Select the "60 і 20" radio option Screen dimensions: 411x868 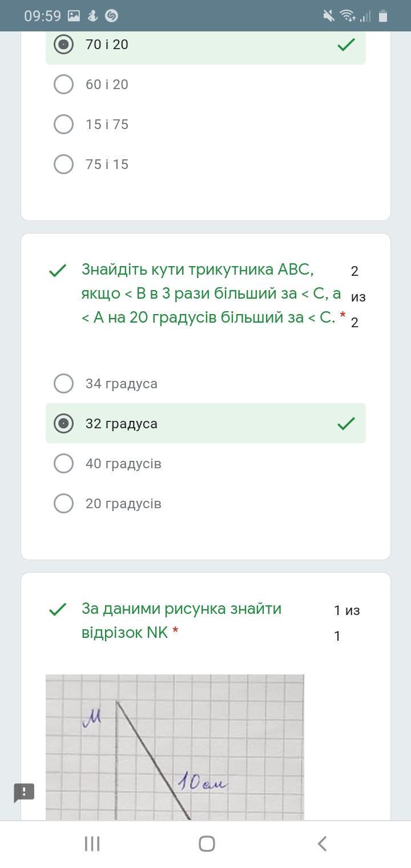[x=205, y=85]
